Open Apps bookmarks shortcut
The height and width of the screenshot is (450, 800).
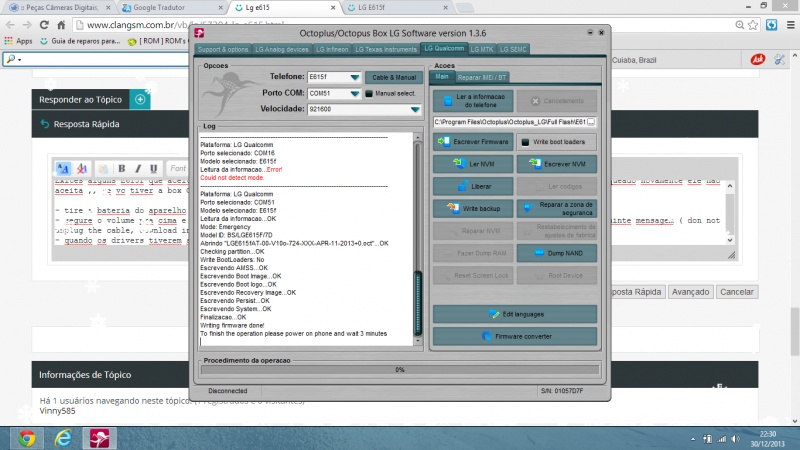pyautogui.click(x=18, y=41)
